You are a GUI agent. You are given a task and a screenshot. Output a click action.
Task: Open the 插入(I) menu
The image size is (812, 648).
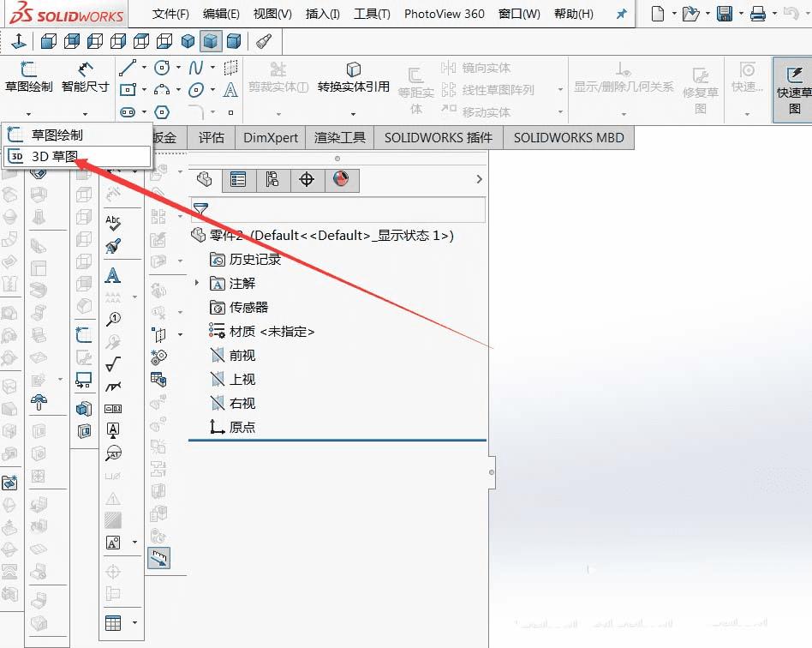coord(323,14)
